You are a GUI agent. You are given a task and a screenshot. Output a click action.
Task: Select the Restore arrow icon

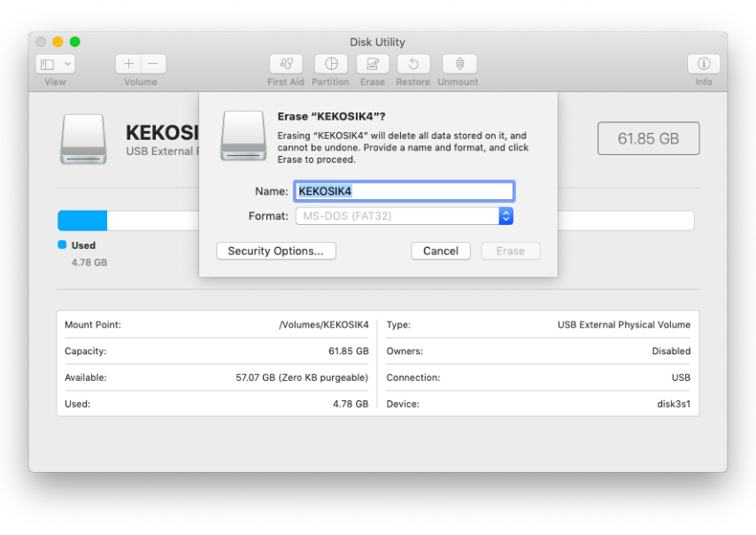tap(413, 64)
